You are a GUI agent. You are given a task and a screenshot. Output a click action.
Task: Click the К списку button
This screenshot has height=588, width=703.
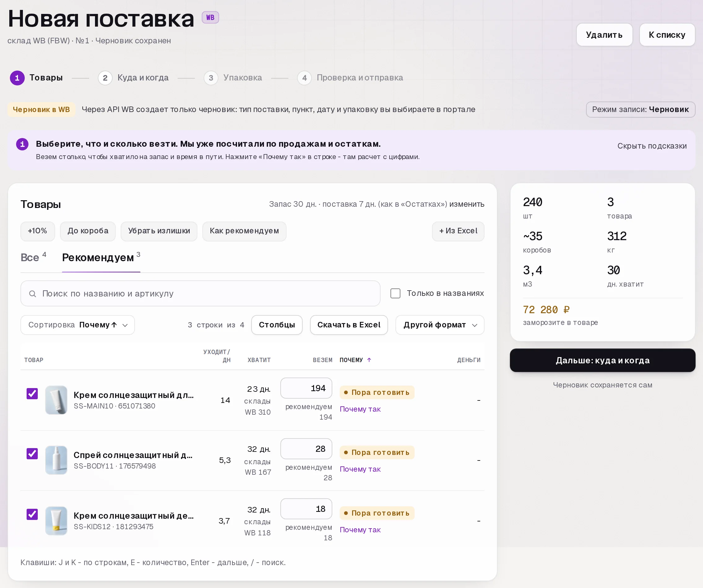point(667,35)
